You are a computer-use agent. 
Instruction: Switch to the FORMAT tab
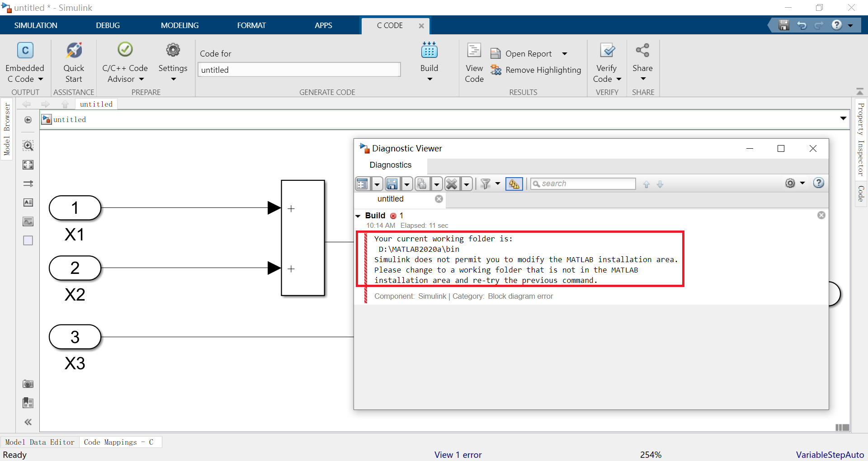tap(251, 25)
